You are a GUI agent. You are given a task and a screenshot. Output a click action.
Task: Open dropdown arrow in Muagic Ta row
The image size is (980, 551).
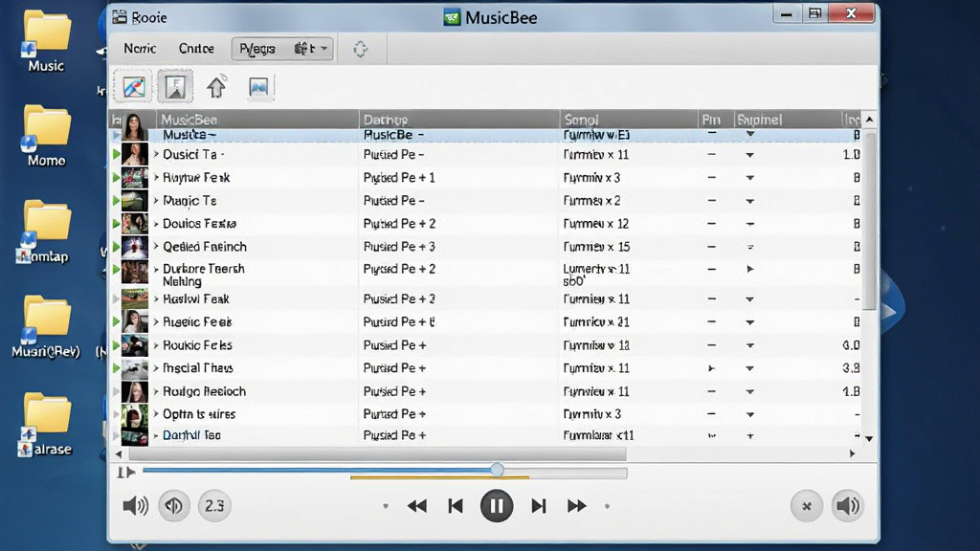(750, 201)
